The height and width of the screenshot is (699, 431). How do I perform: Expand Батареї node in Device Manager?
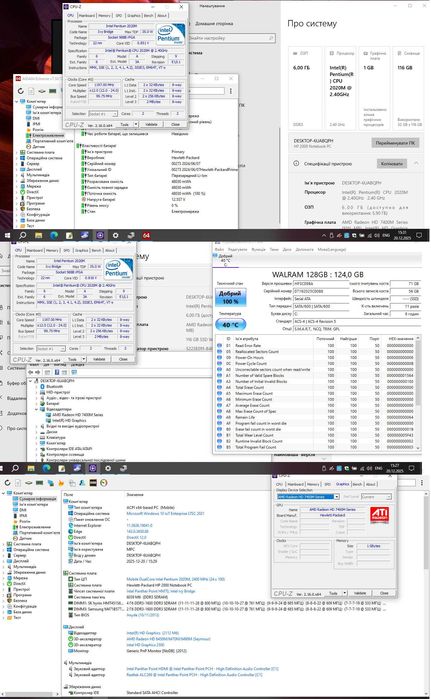[37, 403]
